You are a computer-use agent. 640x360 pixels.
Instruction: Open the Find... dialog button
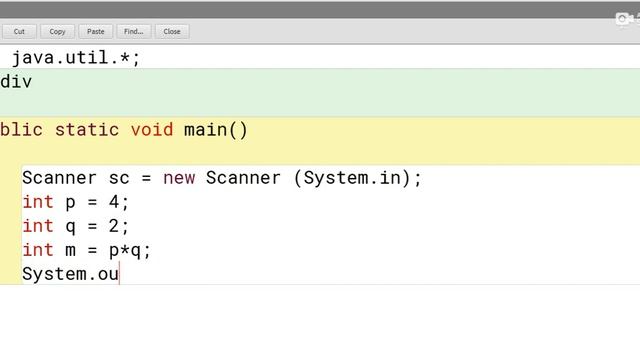133,31
